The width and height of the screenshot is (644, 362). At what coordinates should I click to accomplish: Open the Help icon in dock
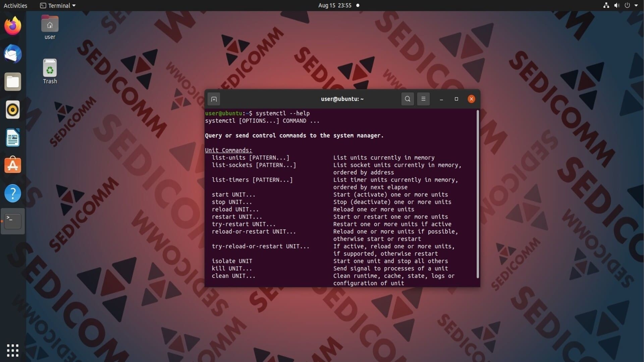pyautogui.click(x=13, y=193)
